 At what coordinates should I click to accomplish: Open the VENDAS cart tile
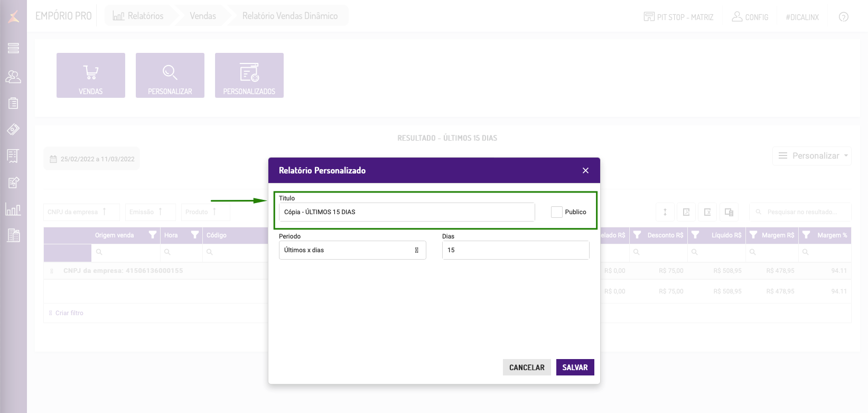click(x=91, y=75)
